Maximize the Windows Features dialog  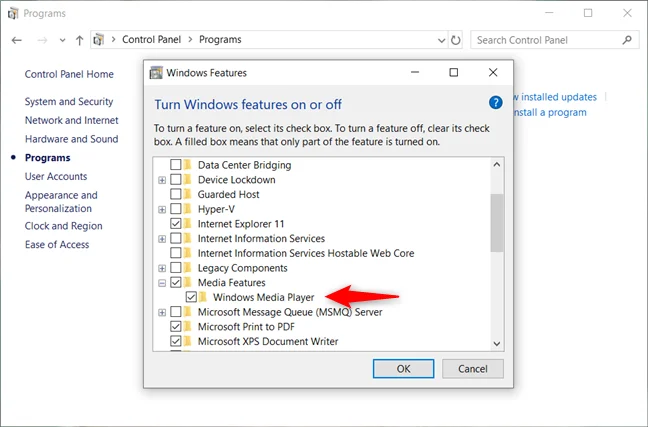point(453,73)
